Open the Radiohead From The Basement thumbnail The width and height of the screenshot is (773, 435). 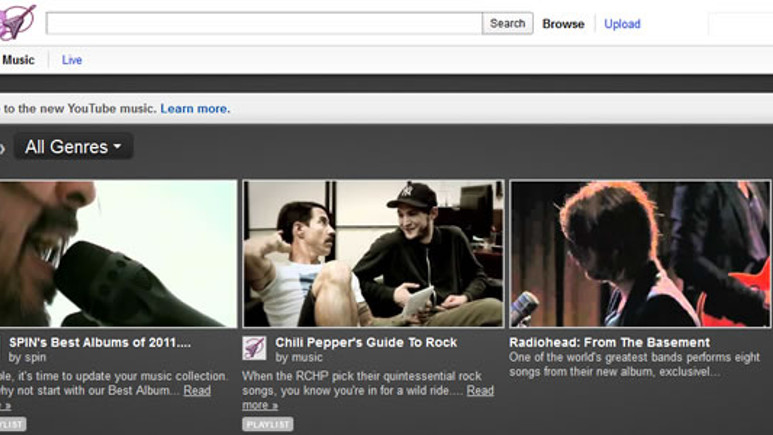click(640, 254)
